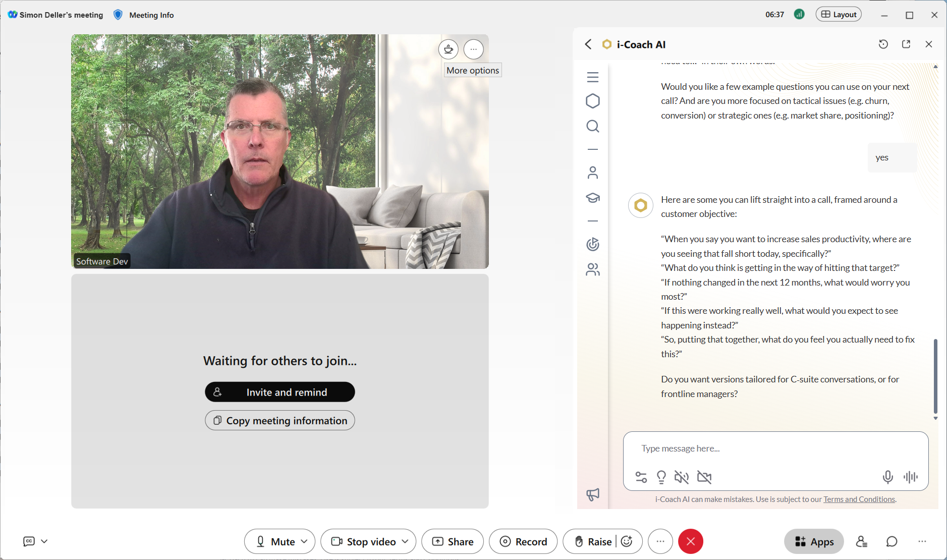
Task: Click the green network quality indicator
Action: pos(799,15)
